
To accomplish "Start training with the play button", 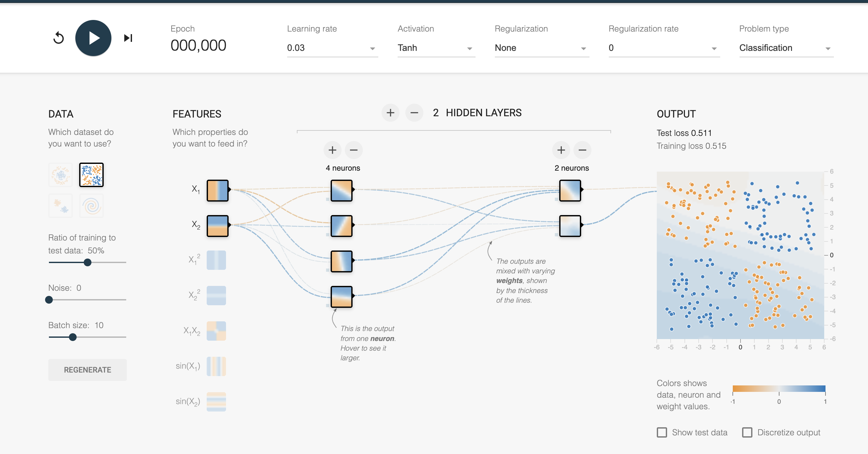I will coord(93,38).
